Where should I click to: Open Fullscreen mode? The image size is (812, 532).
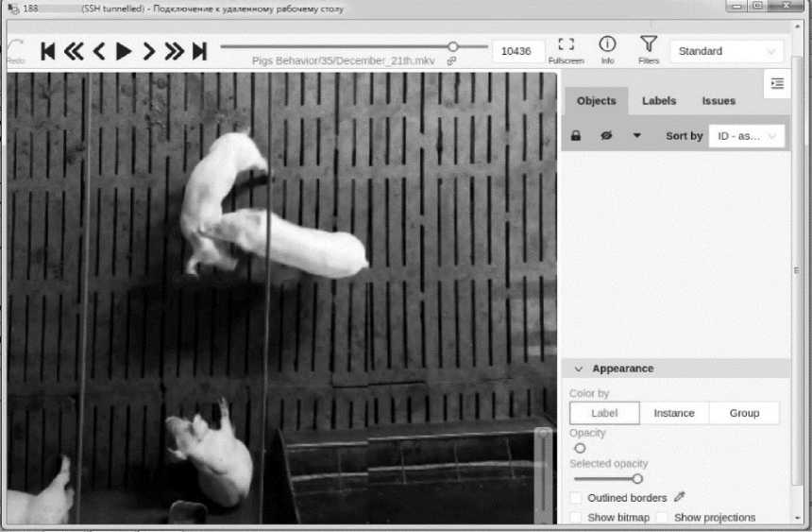[566, 50]
